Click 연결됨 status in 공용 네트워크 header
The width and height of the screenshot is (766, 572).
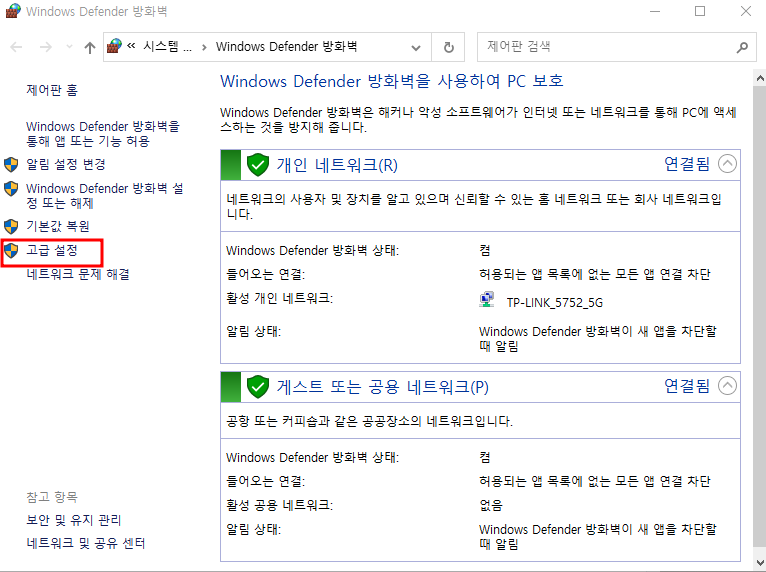click(x=687, y=386)
